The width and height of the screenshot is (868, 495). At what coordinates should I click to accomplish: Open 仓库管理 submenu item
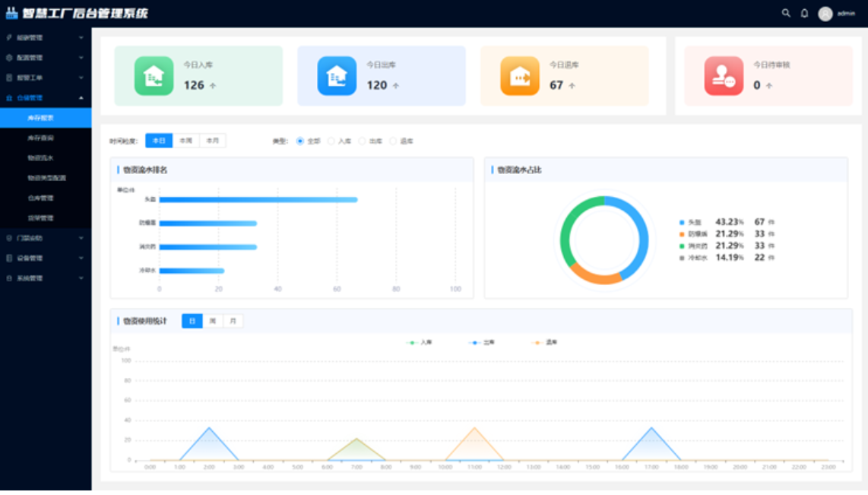click(x=41, y=198)
